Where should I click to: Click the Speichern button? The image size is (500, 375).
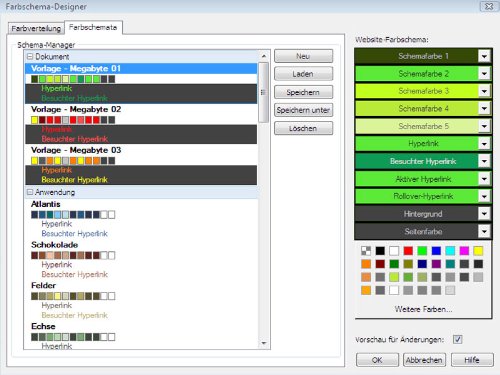(x=303, y=92)
